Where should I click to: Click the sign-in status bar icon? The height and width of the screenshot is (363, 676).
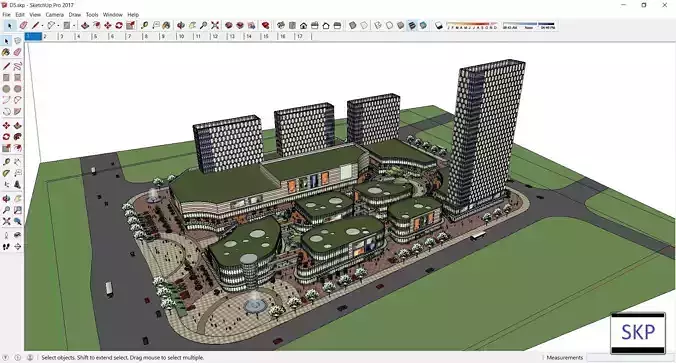30,357
